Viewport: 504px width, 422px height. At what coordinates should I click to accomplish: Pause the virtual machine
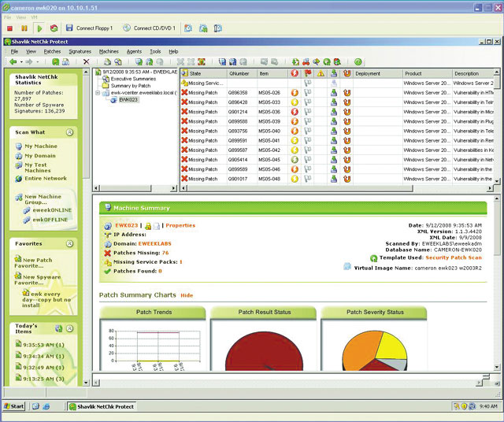pos(24,28)
